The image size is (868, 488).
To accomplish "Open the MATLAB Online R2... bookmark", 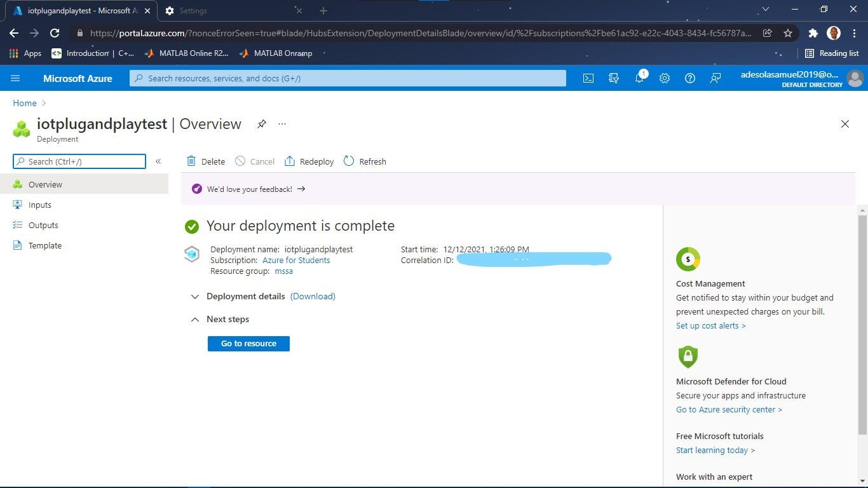I will 186,53.
